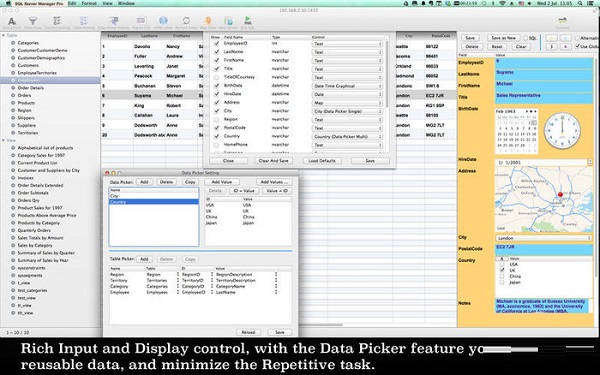Image resolution: width=600 pixels, height=375 pixels.
Task: Switch to HTML View globe icon
Action: (x=163, y=21)
